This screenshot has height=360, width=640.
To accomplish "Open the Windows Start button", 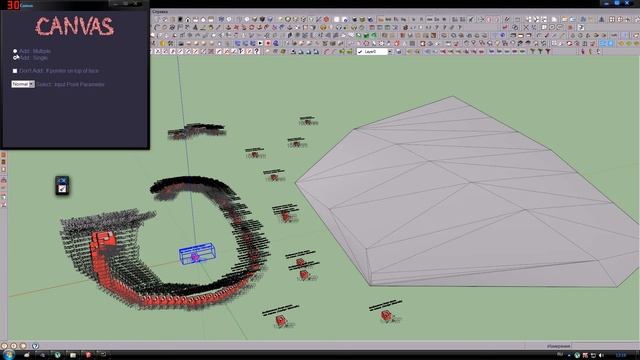I will [x=9, y=354].
